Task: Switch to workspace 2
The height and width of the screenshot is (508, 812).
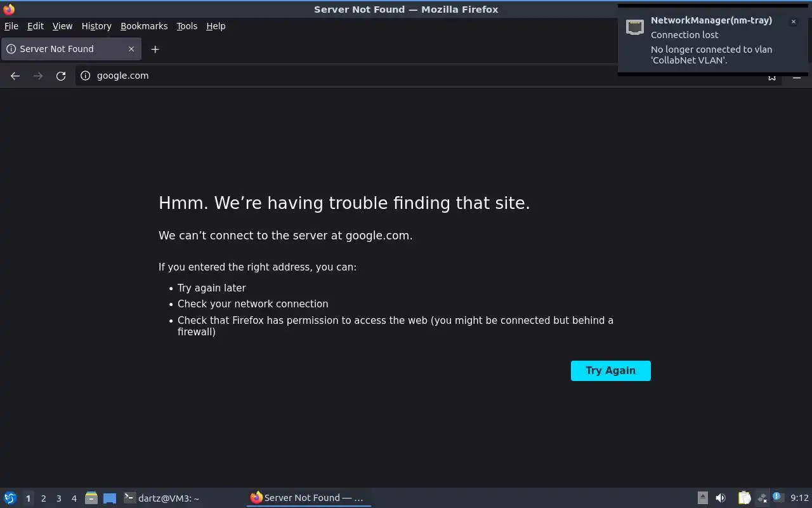Action: pyautogui.click(x=43, y=498)
